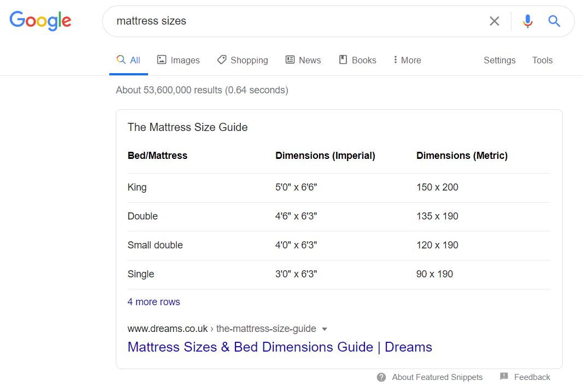Image resolution: width=583 pixels, height=392 pixels.
Task: Go to the News tab
Action: pyautogui.click(x=303, y=60)
